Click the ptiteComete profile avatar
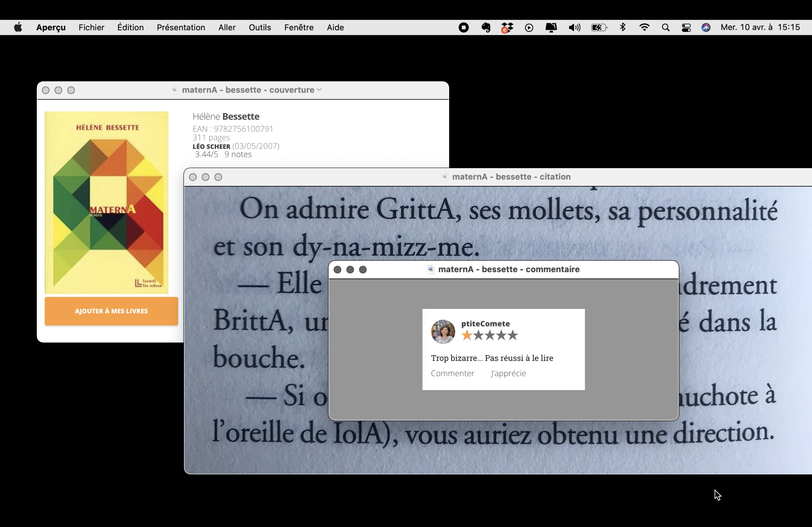The image size is (812, 527). 443,332
